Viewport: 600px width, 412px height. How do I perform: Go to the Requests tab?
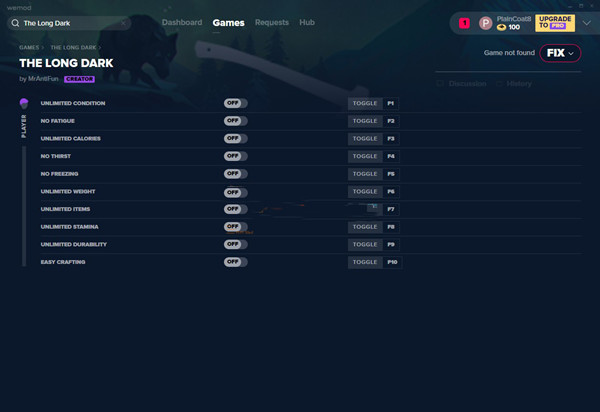click(x=272, y=23)
